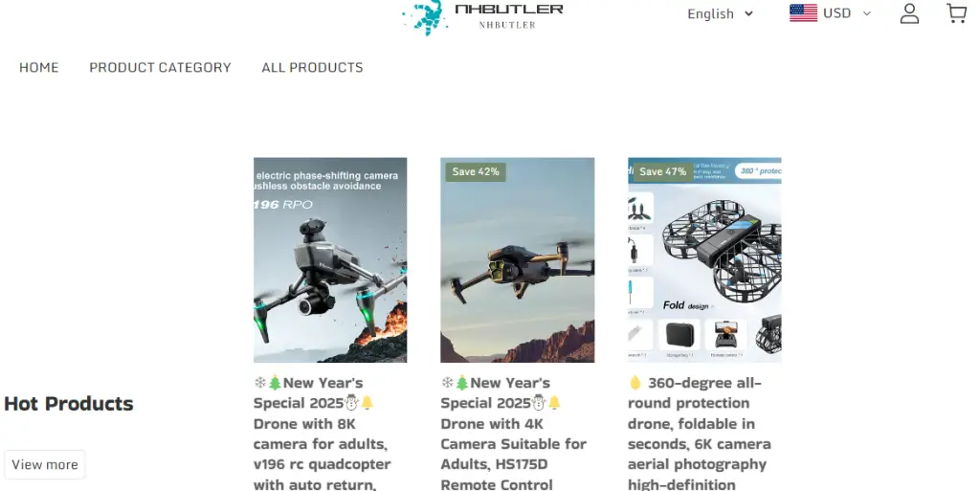
Task: Expand the English language dropdown
Action: tap(720, 13)
